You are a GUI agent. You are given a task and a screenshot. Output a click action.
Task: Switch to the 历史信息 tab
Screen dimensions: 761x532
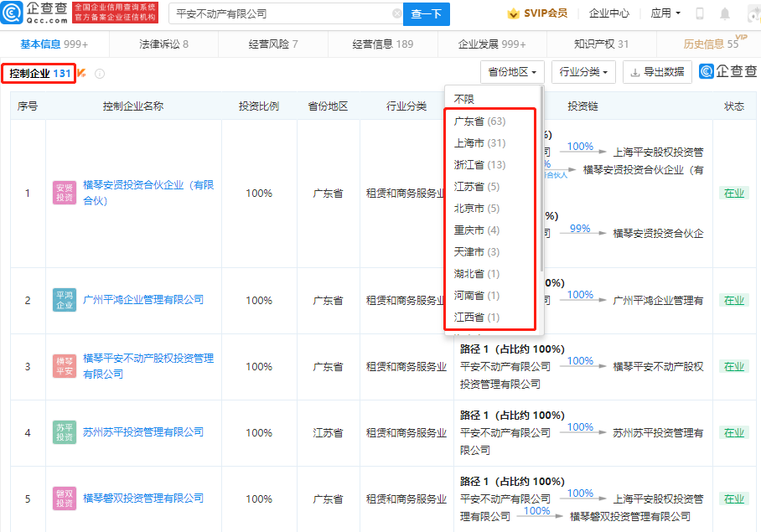point(711,44)
